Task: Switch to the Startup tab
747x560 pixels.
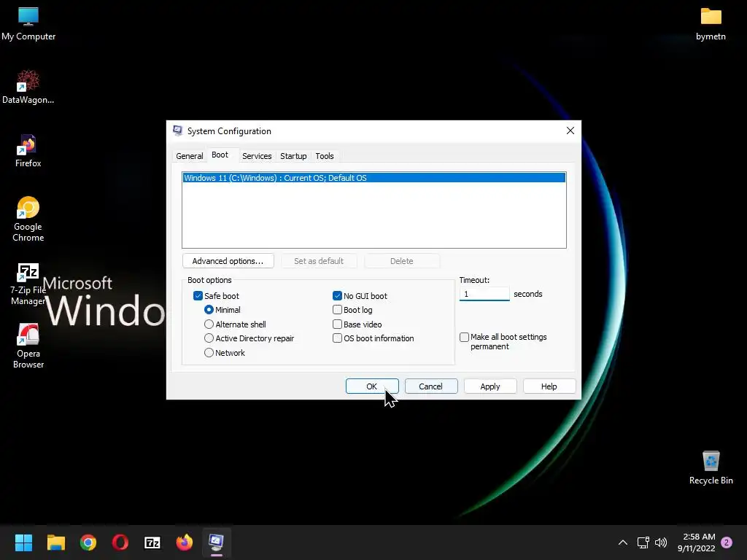Action: click(x=293, y=156)
